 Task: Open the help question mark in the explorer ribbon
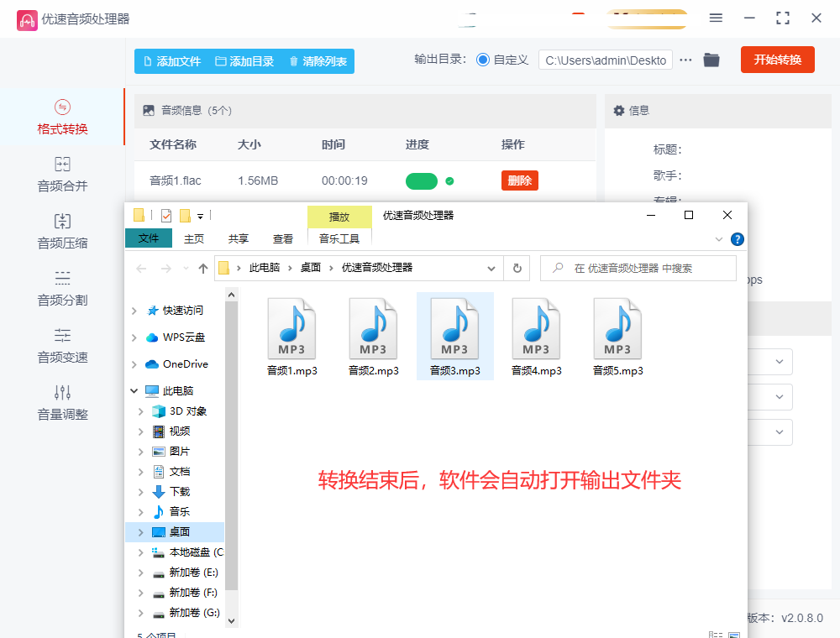point(737,238)
